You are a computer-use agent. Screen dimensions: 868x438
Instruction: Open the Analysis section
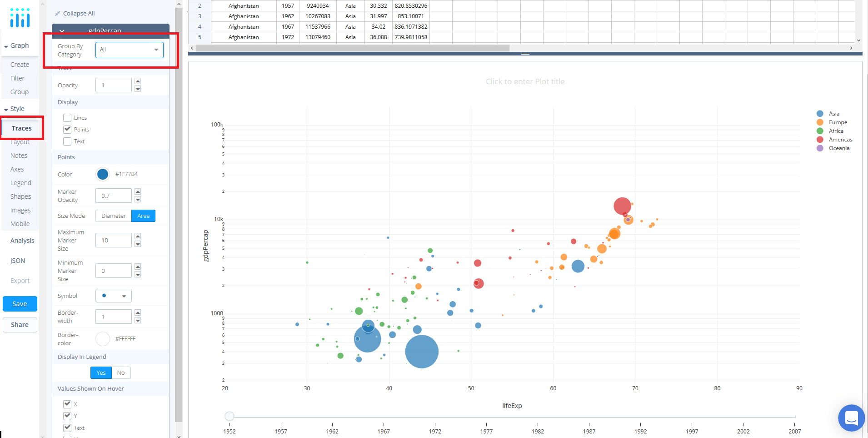(x=22, y=241)
